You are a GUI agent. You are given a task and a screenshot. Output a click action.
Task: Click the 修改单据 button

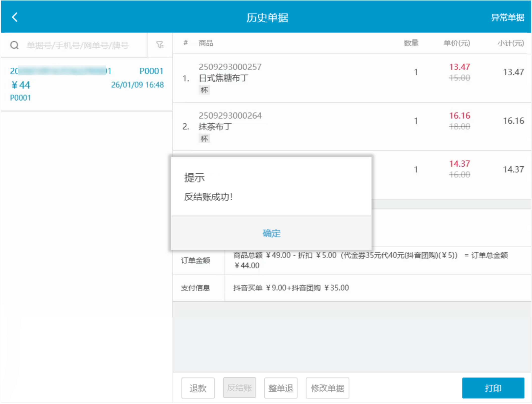(327, 388)
